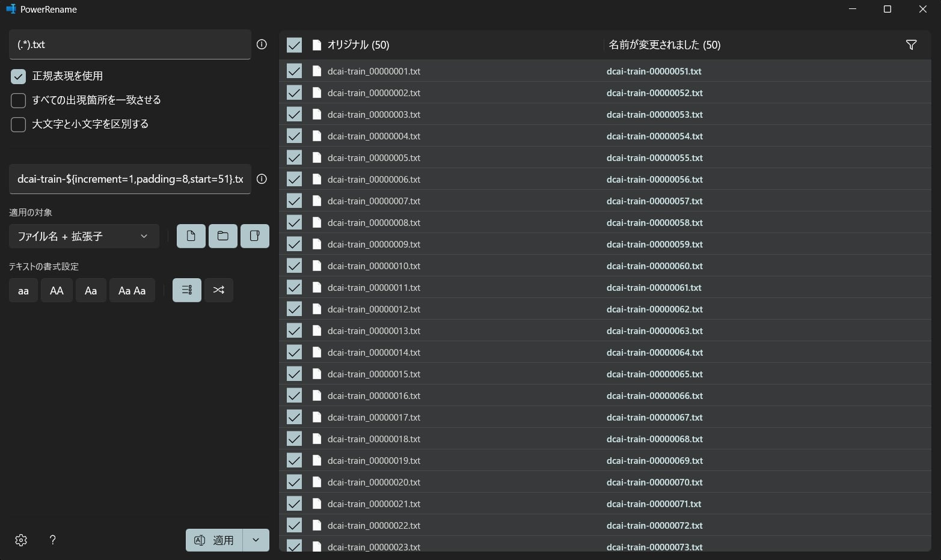Select dcai-train_00000022.txt original name
The height and width of the screenshot is (560, 941).
tap(374, 525)
